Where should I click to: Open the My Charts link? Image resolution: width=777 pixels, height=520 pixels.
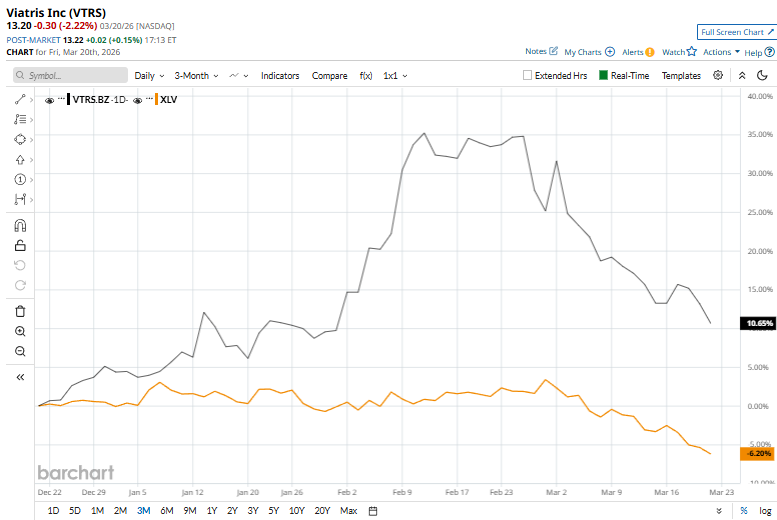[x=582, y=52]
